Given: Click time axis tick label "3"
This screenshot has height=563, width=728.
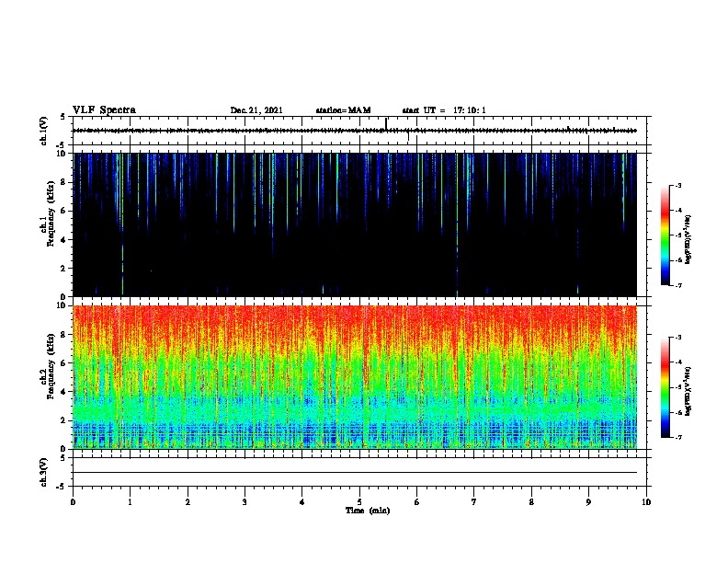Looking at the screenshot, I should (x=245, y=502).
